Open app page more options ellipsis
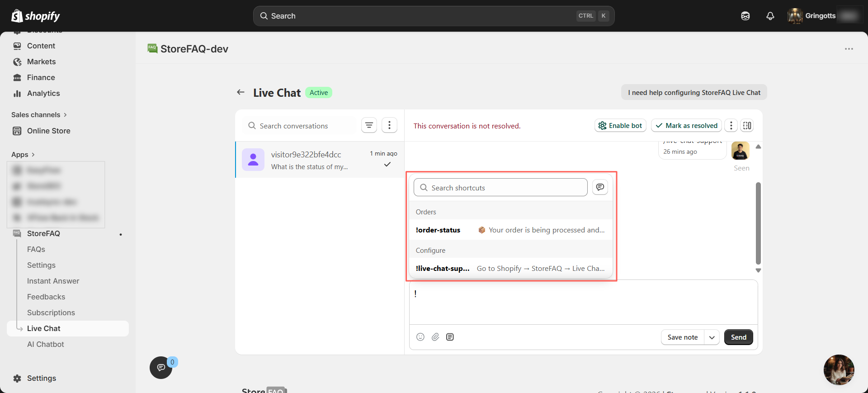The height and width of the screenshot is (393, 868). [x=849, y=49]
